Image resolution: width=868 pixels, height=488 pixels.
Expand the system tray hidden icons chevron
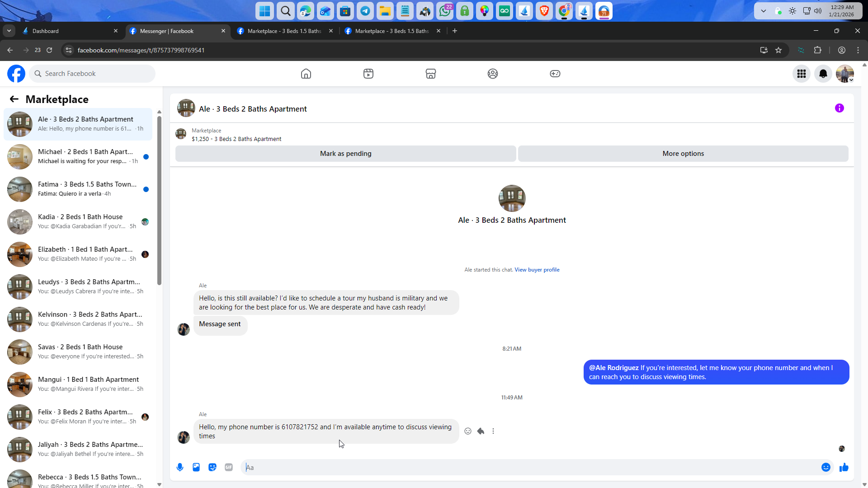coord(764,11)
